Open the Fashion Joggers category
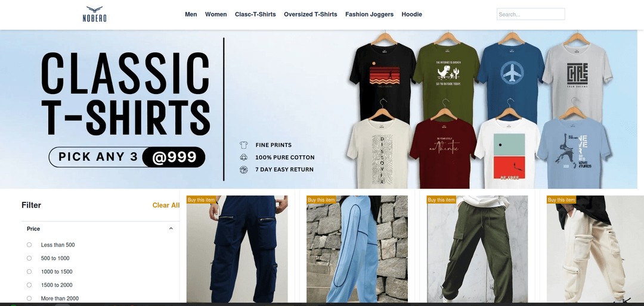The image size is (644, 306). [369, 14]
